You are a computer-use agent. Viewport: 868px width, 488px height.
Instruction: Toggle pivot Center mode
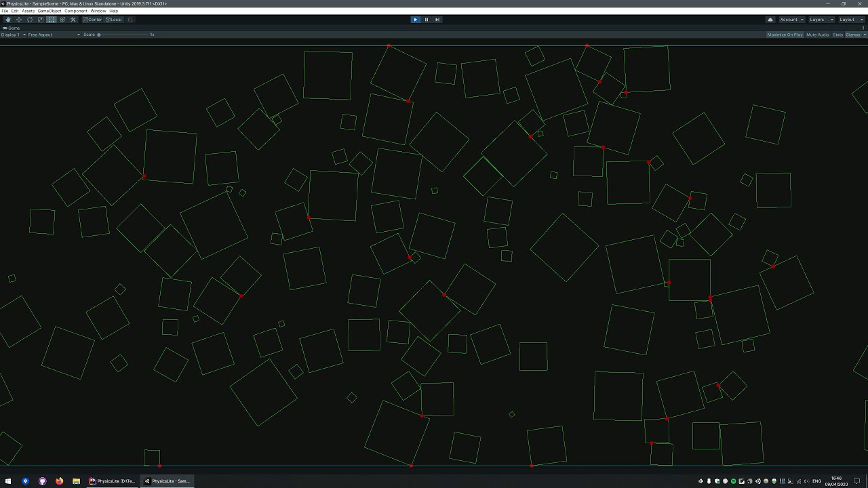point(92,20)
